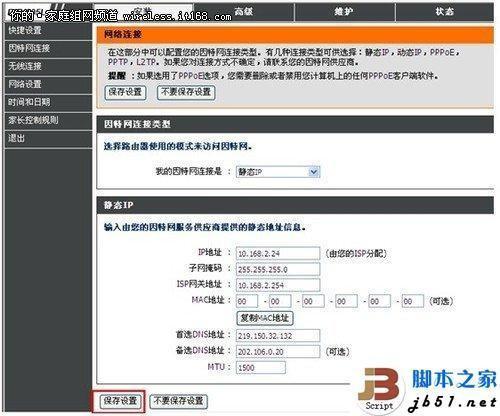This screenshot has width=500, height=416.
Task: Select 时间和日期 sidebar item
Action: [x=48, y=103]
